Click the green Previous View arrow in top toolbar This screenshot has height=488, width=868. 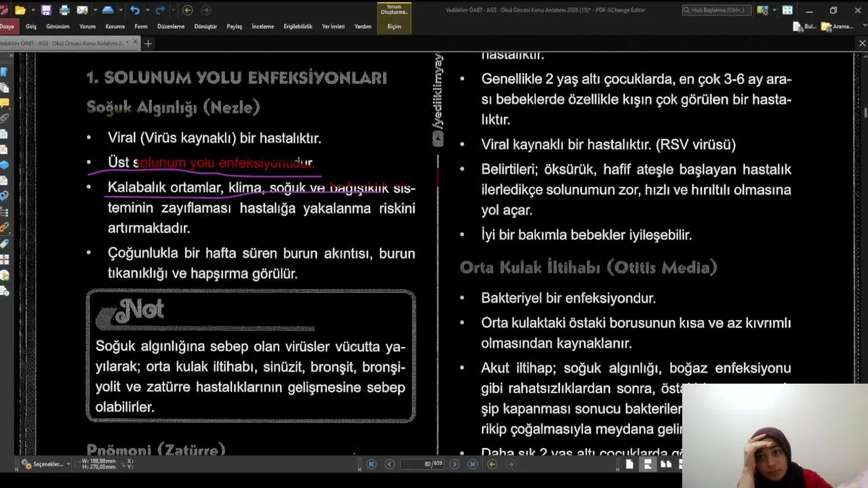[x=188, y=10]
